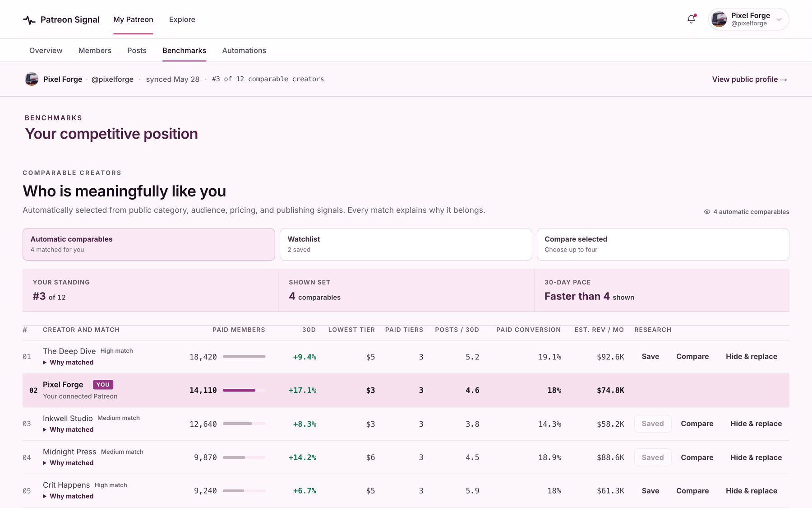This screenshot has height=508, width=812.
Task: Open the Automations sub-tab
Action: 244,51
